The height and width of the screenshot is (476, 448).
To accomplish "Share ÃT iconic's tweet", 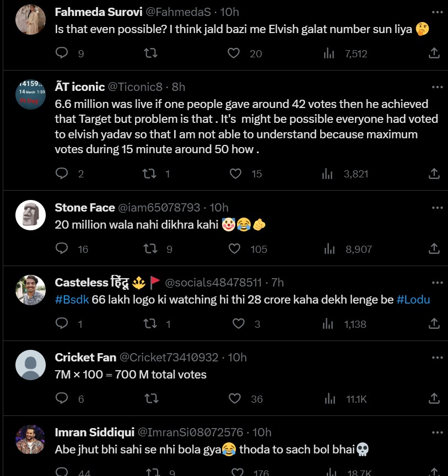I will coord(434,174).
